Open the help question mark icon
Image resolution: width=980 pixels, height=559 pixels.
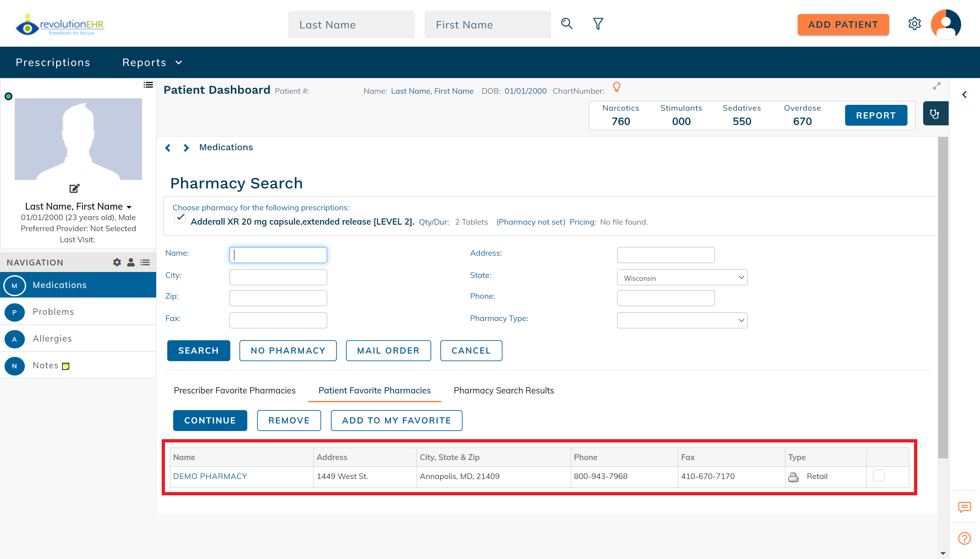pyautogui.click(x=964, y=538)
